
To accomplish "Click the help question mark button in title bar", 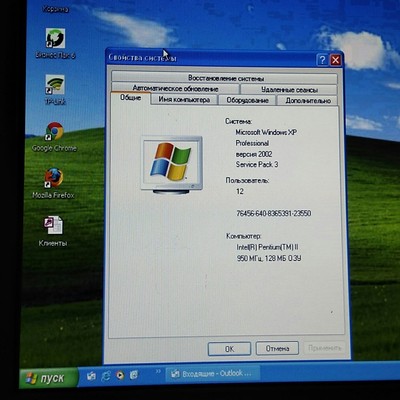I will tap(322, 60).
